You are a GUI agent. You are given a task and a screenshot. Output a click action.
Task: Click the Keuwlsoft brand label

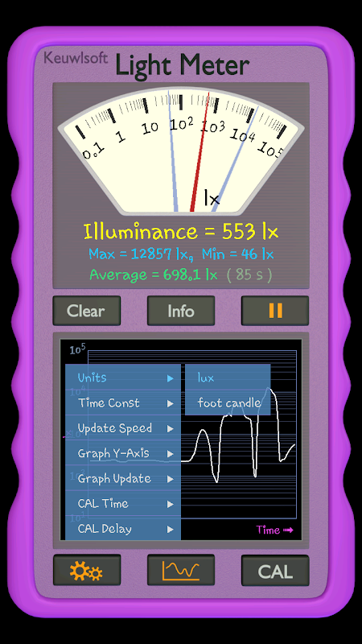pyautogui.click(x=76, y=57)
